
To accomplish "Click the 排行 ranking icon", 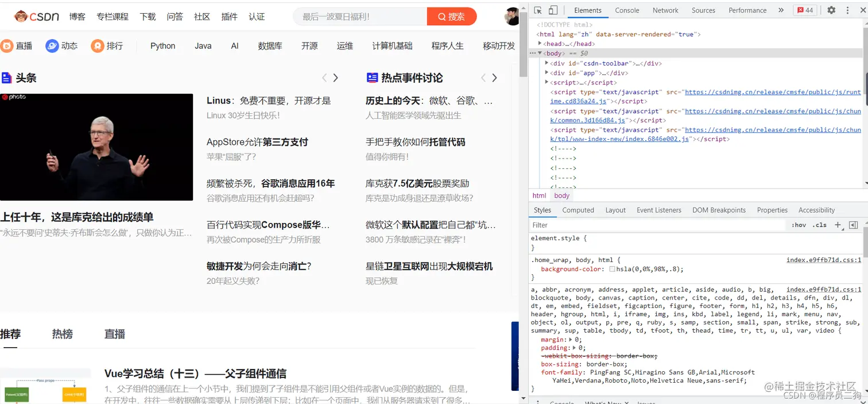I will tap(98, 46).
